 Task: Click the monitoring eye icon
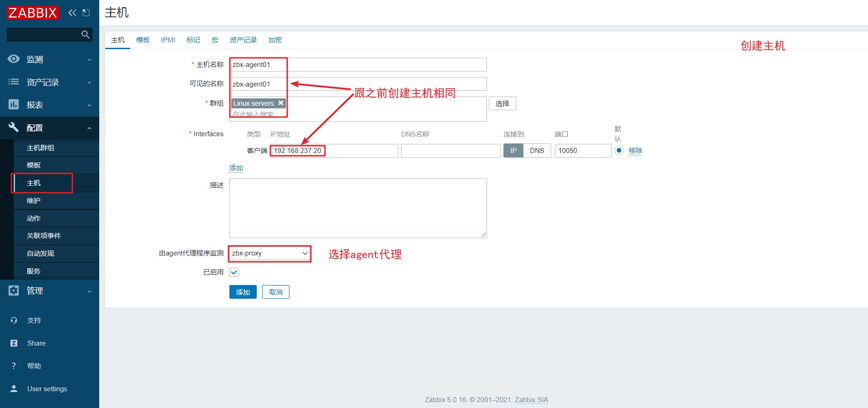[x=14, y=59]
